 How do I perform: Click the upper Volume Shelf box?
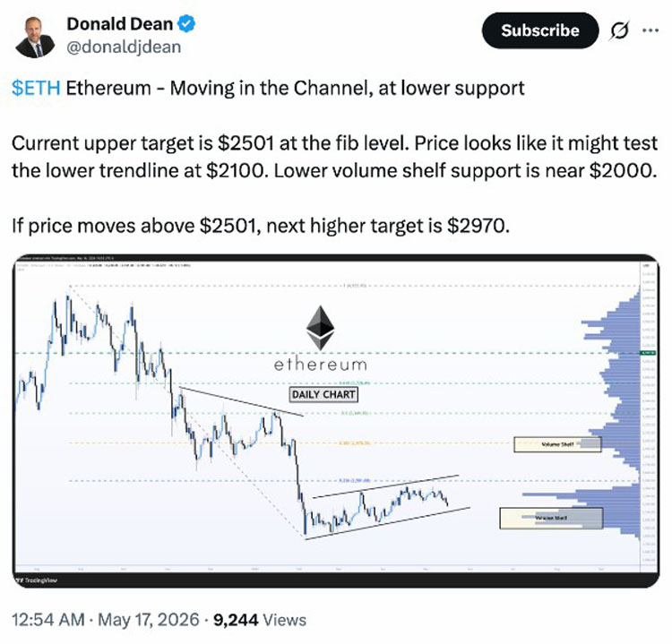tap(557, 444)
